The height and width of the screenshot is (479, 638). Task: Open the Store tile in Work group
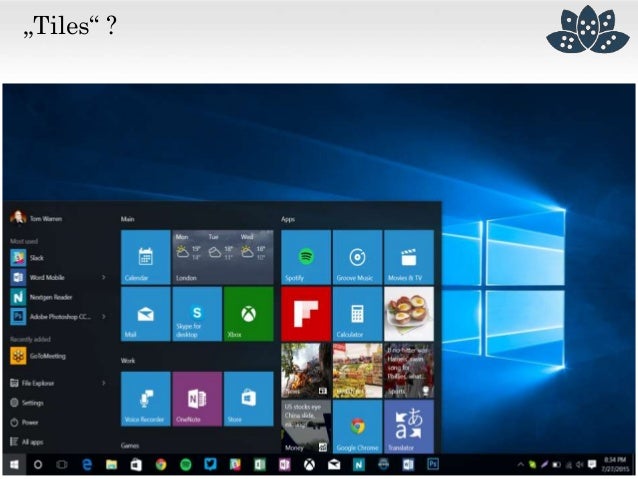click(x=249, y=399)
